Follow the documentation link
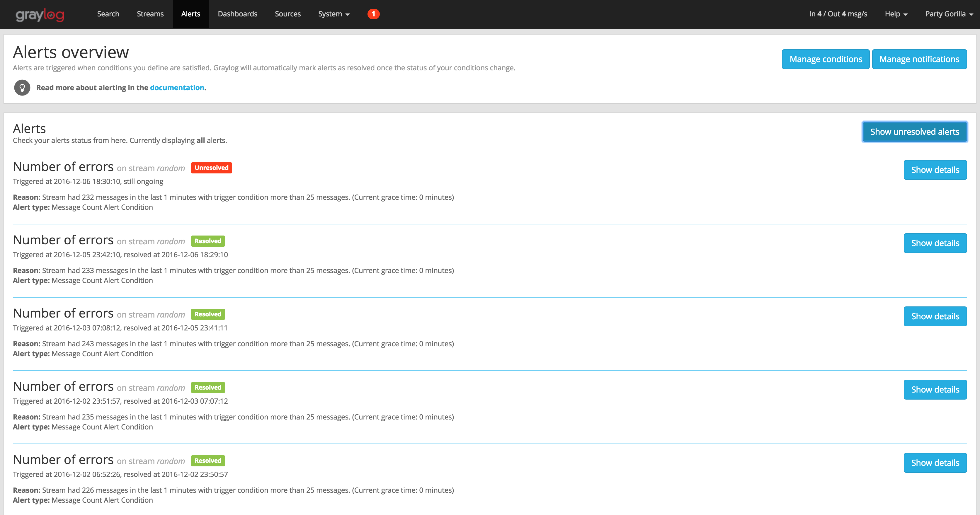Image resolution: width=980 pixels, height=515 pixels. [x=177, y=88]
